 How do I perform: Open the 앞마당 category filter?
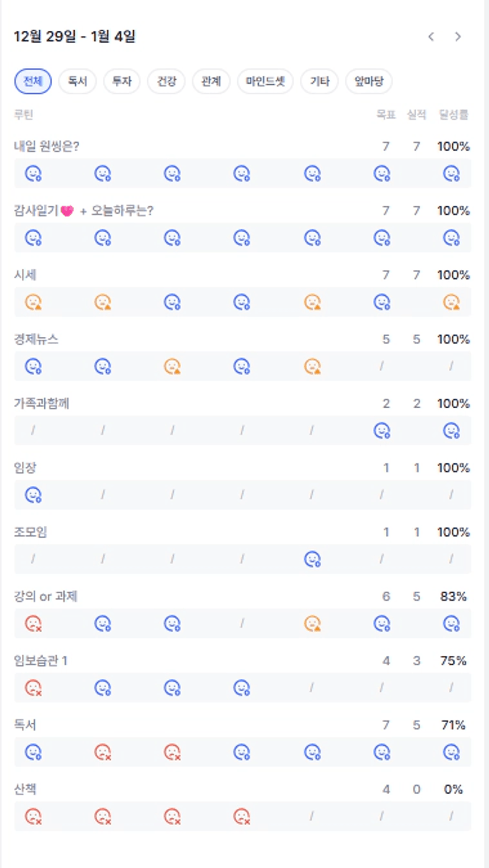click(x=369, y=82)
